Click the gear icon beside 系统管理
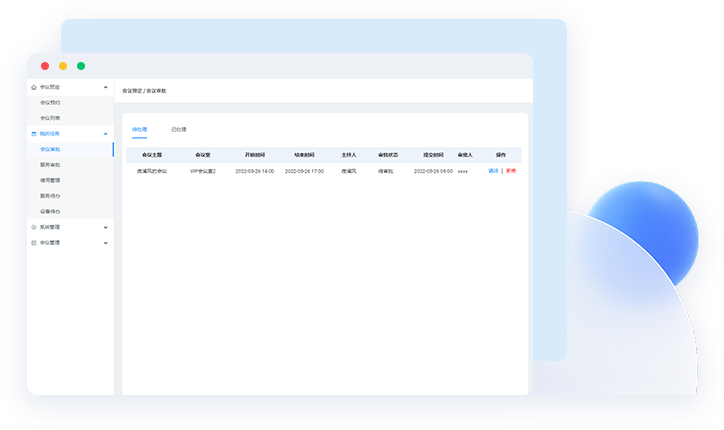Viewport: 724px width, 430px height. [x=34, y=227]
